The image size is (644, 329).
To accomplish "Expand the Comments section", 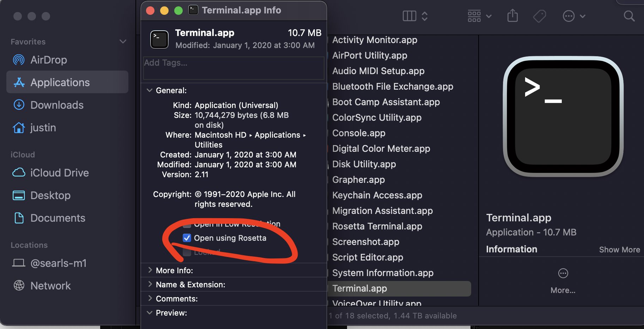I will point(150,298).
